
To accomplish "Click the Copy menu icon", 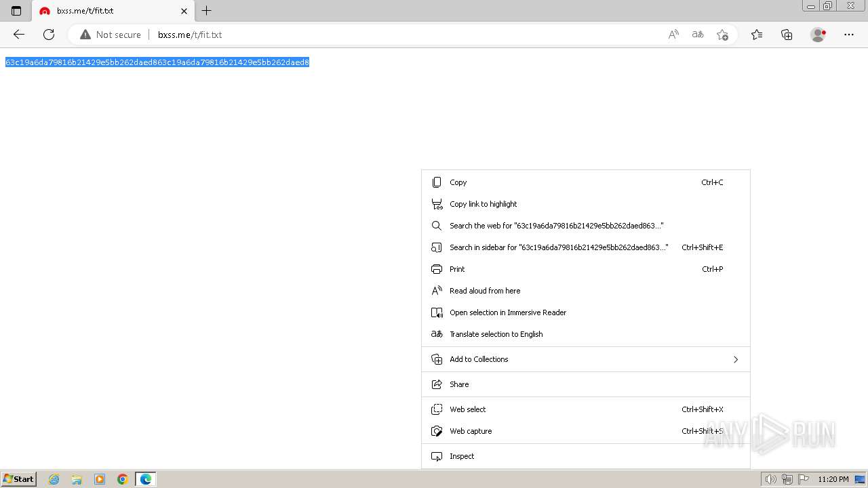I will [x=437, y=182].
